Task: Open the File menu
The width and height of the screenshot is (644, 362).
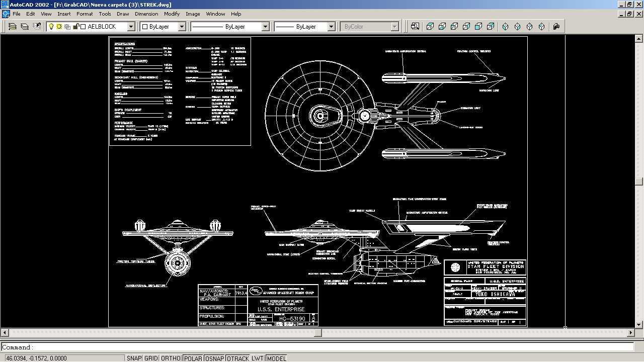Action: (17, 14)
